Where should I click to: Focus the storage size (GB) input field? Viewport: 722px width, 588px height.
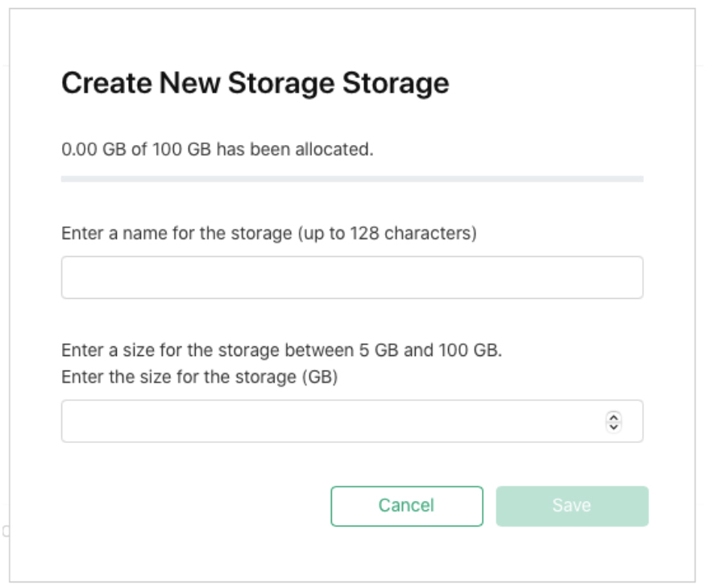pos(330,421)
